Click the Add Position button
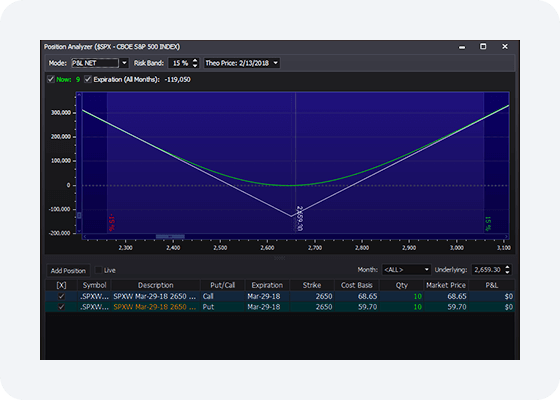This screenshot has height=400, width=560. (x=68, y=271)
